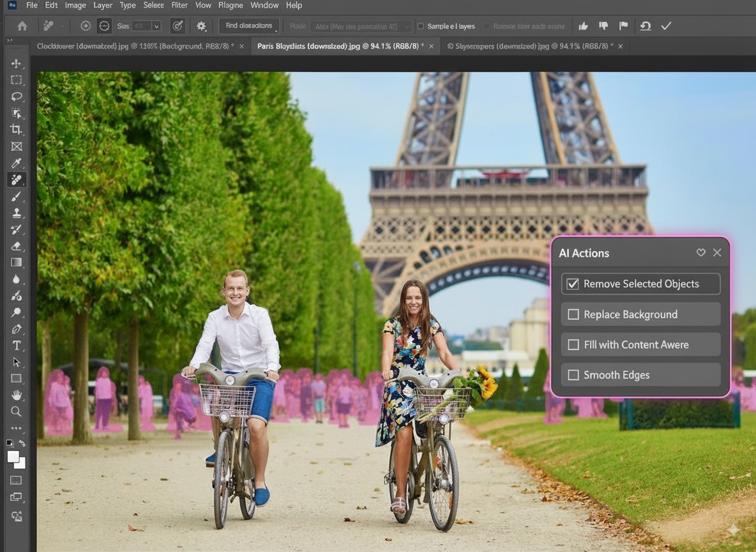Open the settings gear in options bar
756x552 pixels.
pyautogui.click(x=201, y=26)
